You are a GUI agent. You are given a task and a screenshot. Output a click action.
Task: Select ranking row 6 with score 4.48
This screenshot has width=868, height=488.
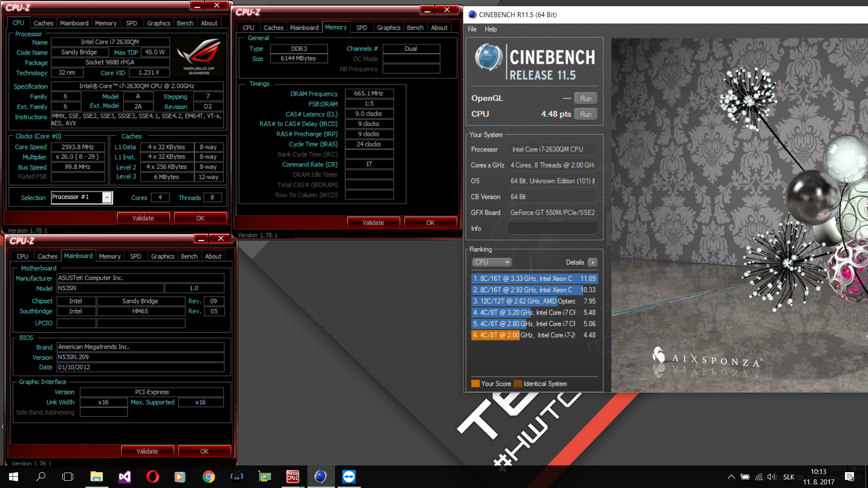click(x=535, y=335)
